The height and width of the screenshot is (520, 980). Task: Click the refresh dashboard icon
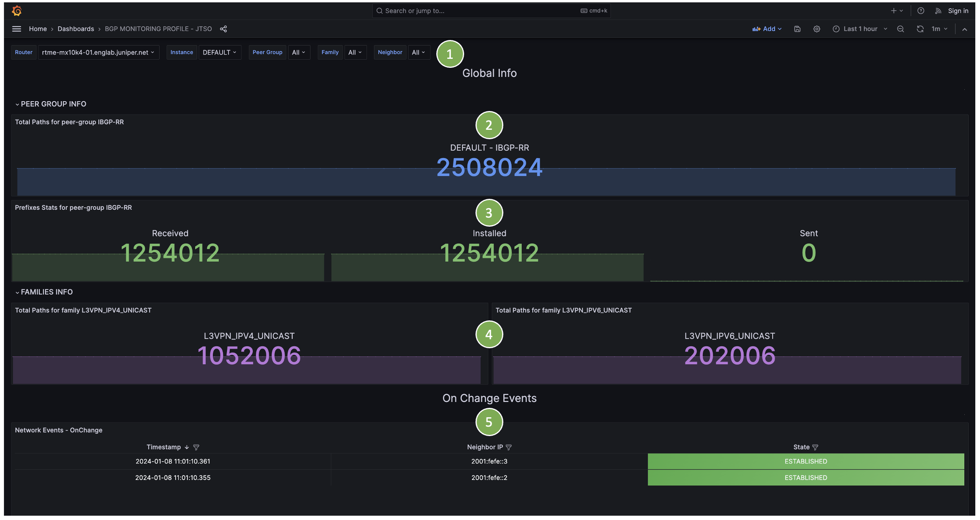point(920,29)
